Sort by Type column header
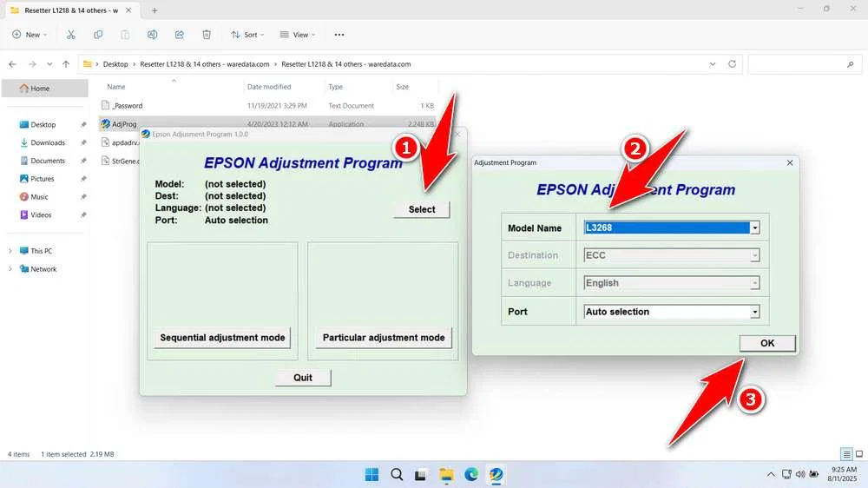Image resolution: width=868 pixels, height=488 pixels. (x=335, y=87)
